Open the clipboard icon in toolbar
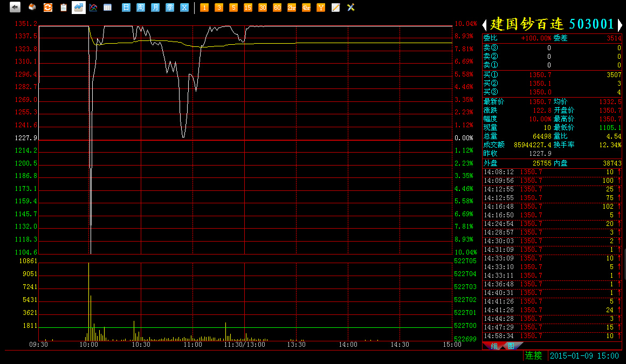 (x=64, y=7)
